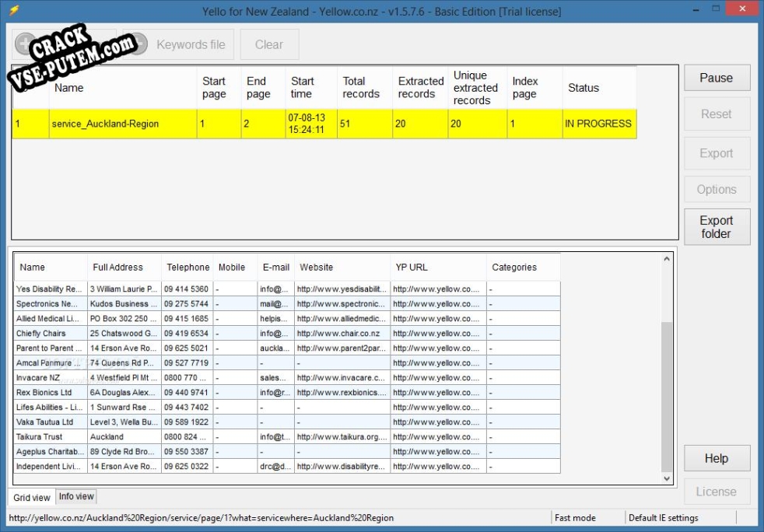
Task: Click the yellow.co.nz URL in status bar
Action: click(202, 518)
